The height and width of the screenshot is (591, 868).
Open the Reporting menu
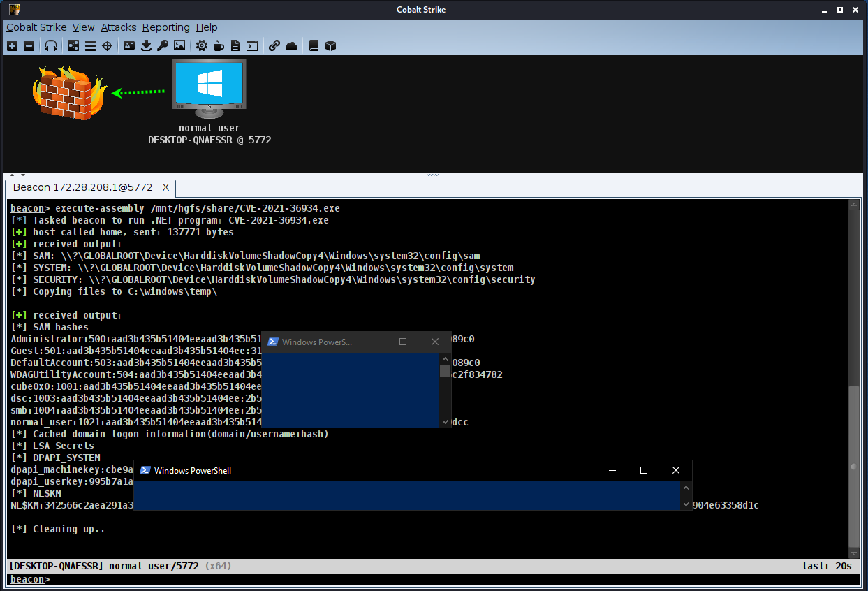click(166, 27)
